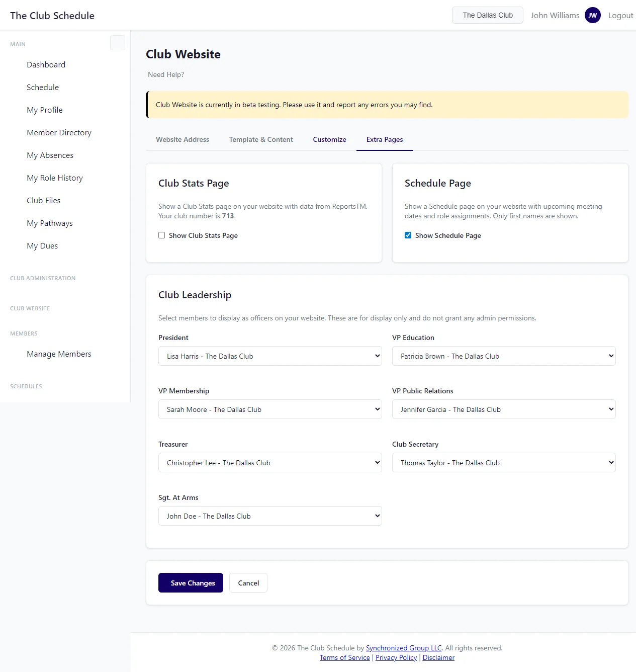Open Manage Members in the sidebar
Screen dimensions: 636x672
coord(59,354)
